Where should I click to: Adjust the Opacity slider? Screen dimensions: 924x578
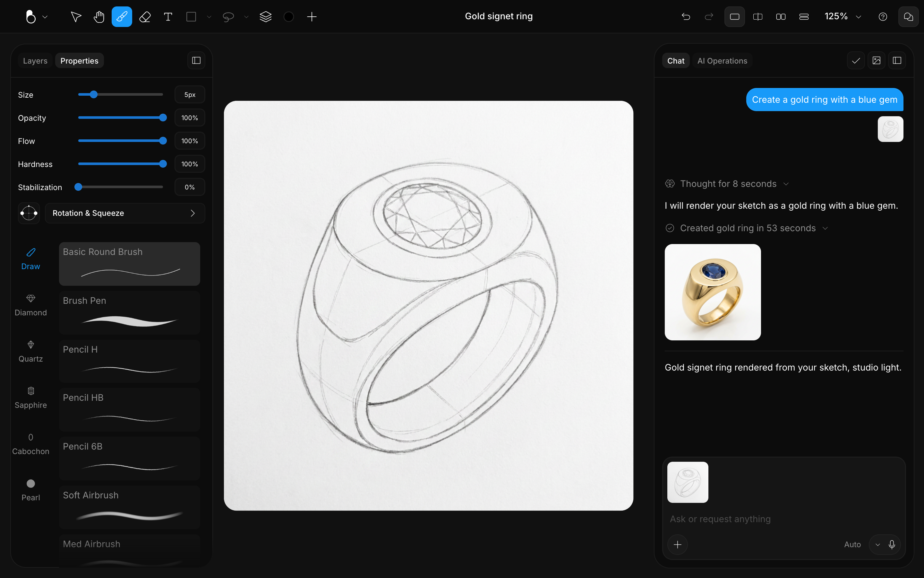point(121,118)
